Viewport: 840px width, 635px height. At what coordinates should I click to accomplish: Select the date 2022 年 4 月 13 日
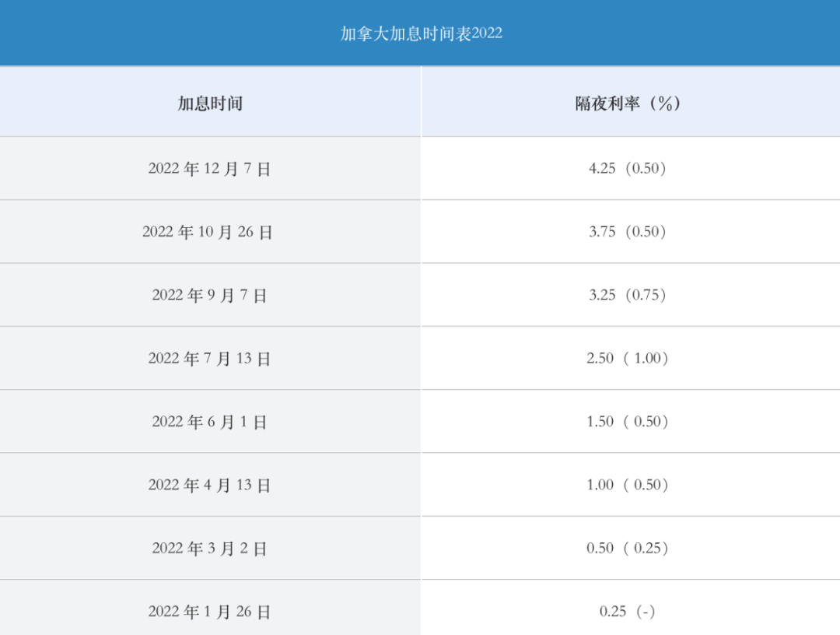pos(209,485)
